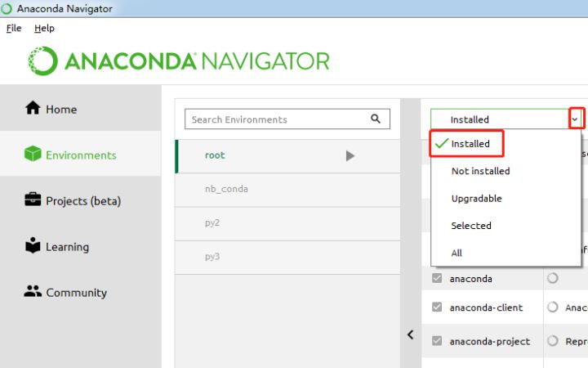Screen dimensions: 588x368
Task: Choose Selected filter option
Action: pos(506,226)
